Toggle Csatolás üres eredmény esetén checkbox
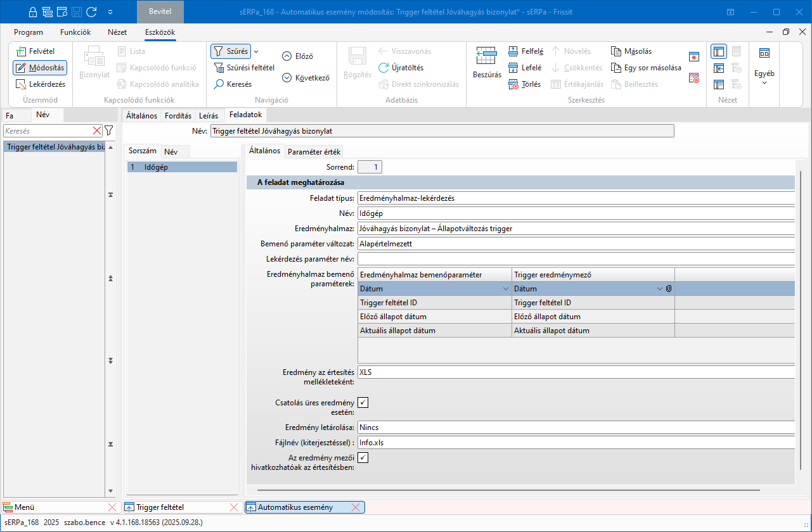This screenshot has height=532, width=812. point(363,402)
